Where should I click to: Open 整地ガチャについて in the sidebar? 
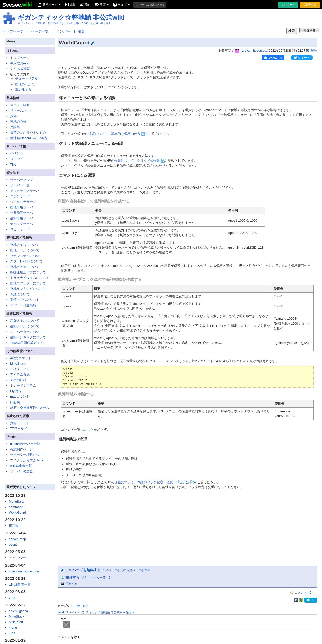[x=25, y=267]
